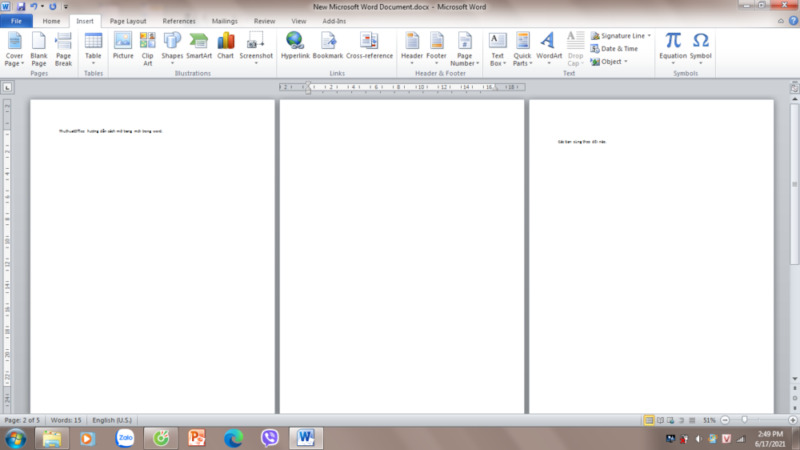This screenshot has width=800, height=450.
Task: Open Microsoft Edge from the taskbar
Action: click(x=233, y=438)
